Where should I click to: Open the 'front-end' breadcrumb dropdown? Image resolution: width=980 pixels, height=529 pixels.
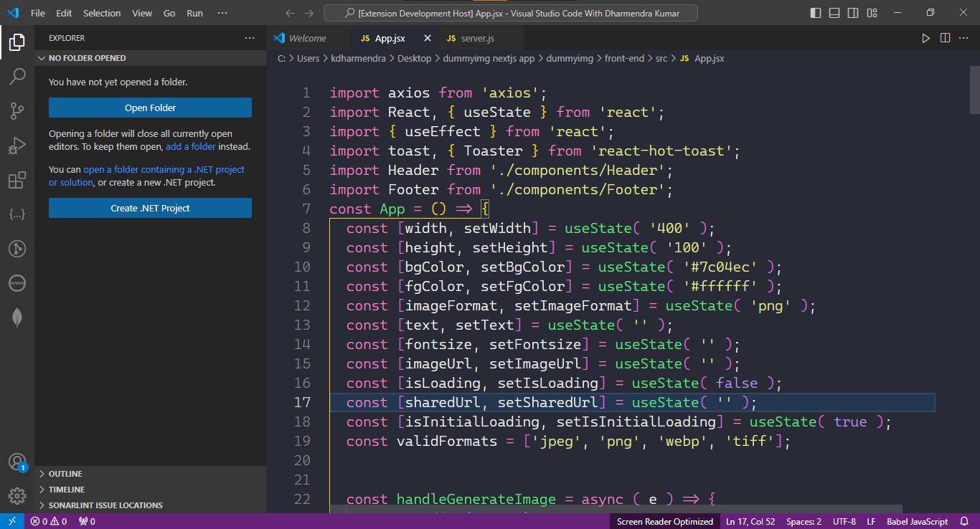point(623,59)
